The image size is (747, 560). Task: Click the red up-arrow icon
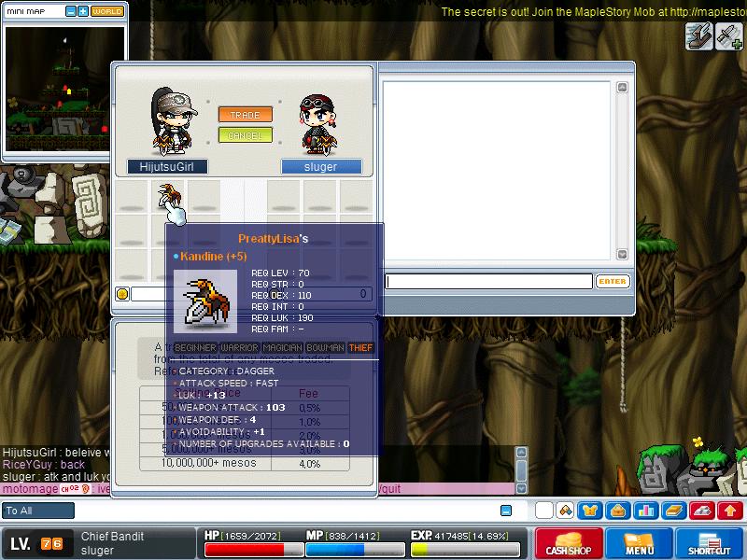pyautogui.click(x=730, y=511)
